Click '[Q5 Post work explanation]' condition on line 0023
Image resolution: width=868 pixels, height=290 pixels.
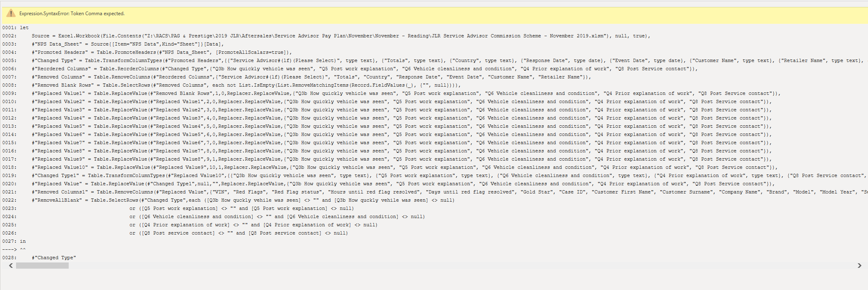[180, 208]
